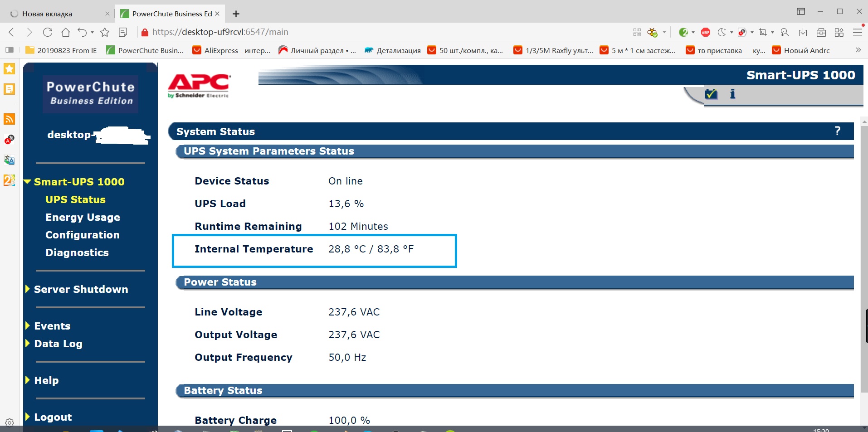The height and width of the screenshot is (432, 868).
Task: Go back to the previous page
Action: [12, 32]
